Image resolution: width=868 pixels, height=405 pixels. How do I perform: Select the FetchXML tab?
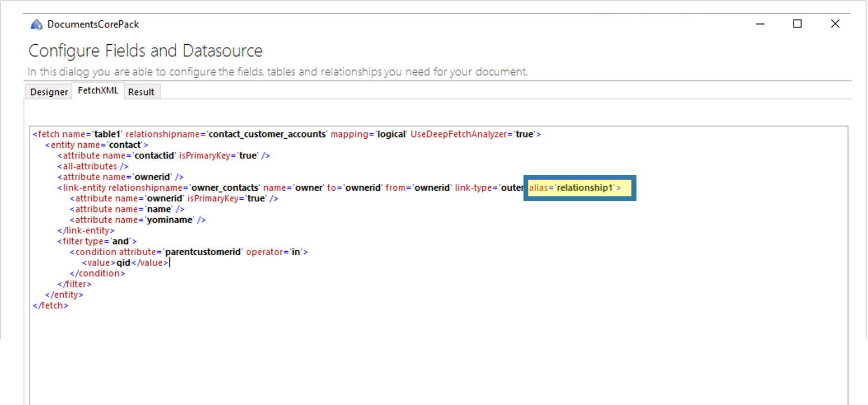coord(98,91)
